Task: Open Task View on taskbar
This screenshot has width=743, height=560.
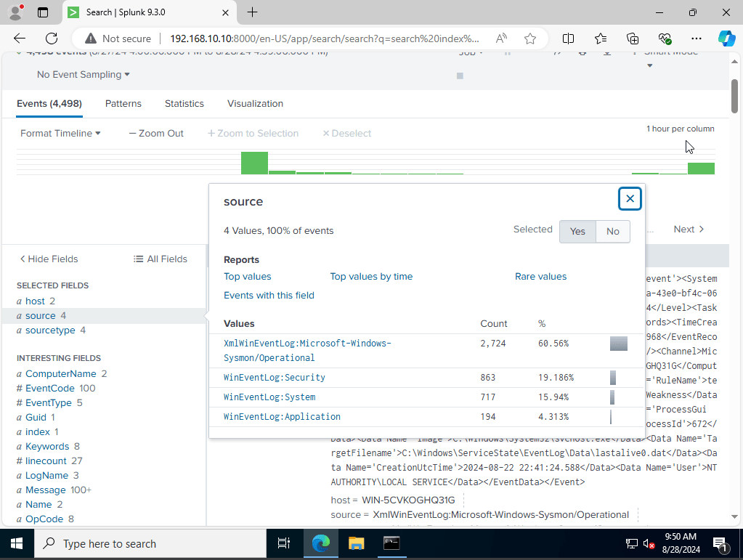Action: [284, 543]
